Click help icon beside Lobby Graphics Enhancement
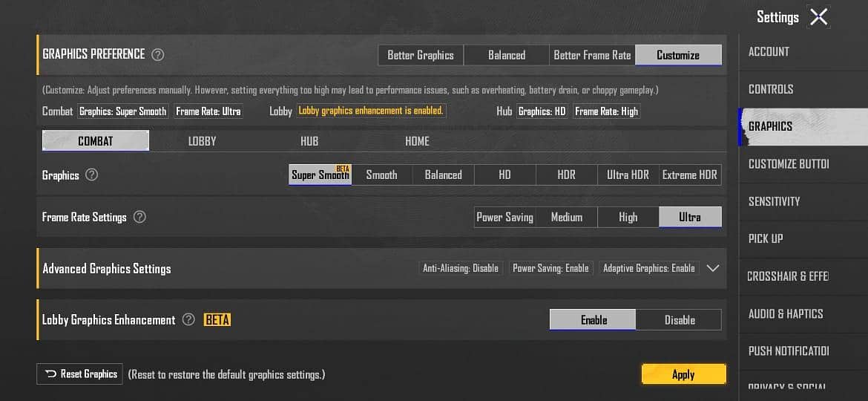 (188, 320)
